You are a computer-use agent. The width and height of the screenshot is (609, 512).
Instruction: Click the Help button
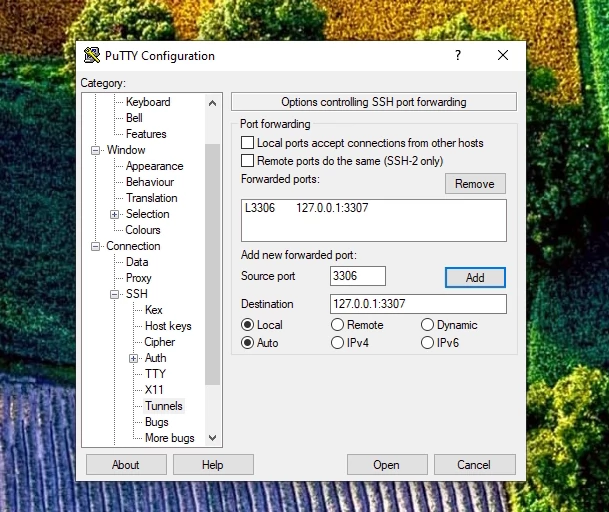(213, 465)
